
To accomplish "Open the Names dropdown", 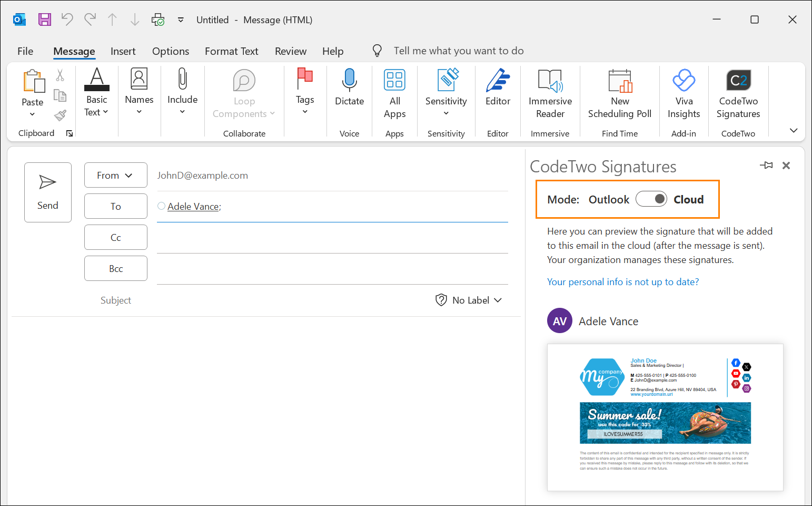I will (x=139, y=92).
